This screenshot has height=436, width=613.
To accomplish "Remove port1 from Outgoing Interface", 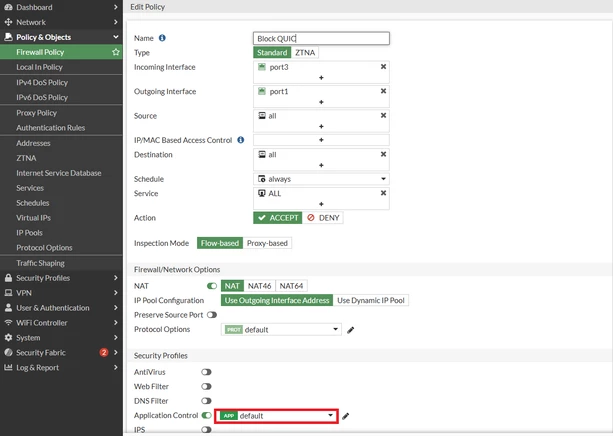I will (x=384, y=91).
